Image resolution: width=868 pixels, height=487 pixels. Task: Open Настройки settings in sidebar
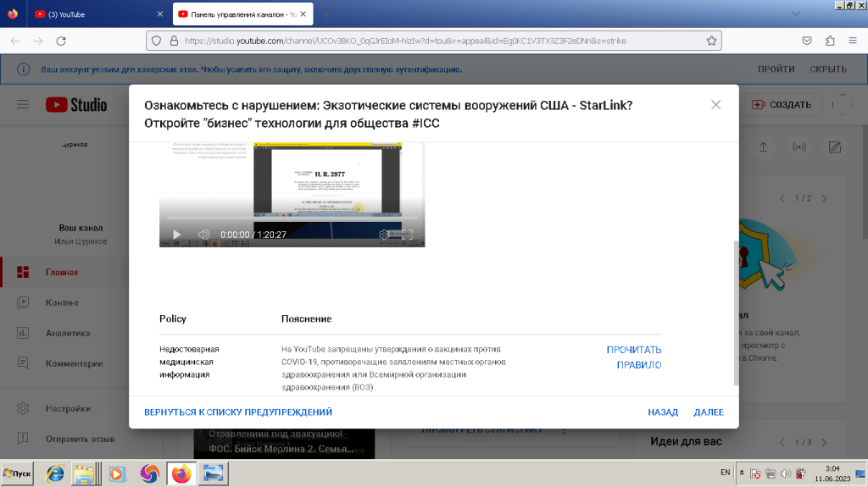[68, 408]
